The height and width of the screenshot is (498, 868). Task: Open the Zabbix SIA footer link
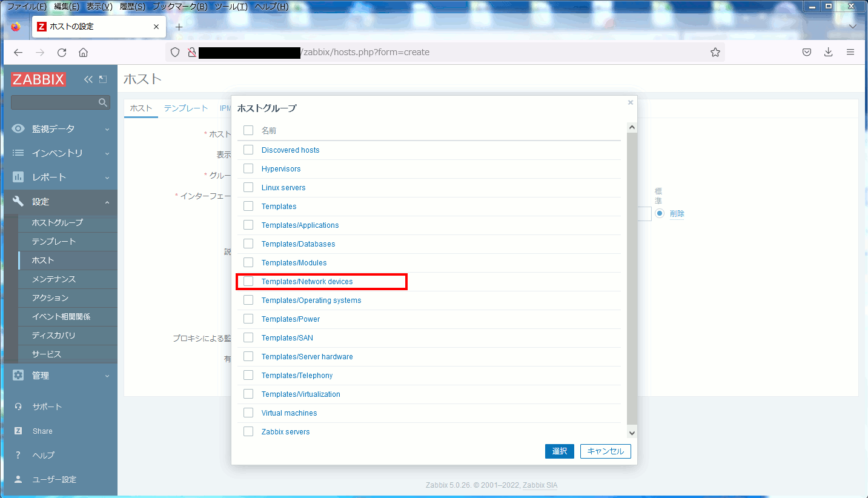pyautogui.click(x=540, y=485)
